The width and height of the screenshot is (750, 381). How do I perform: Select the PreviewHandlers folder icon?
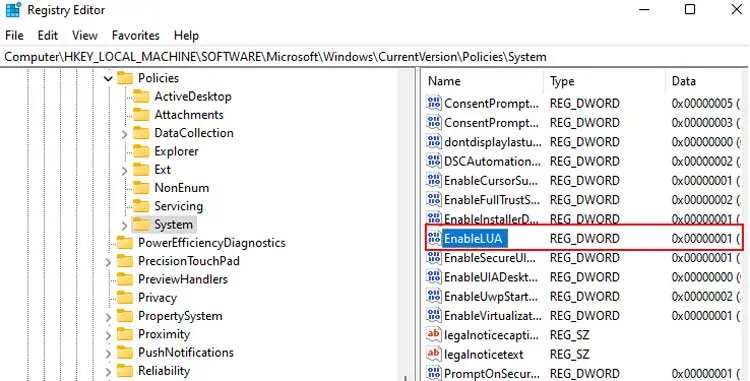[124, 279]
